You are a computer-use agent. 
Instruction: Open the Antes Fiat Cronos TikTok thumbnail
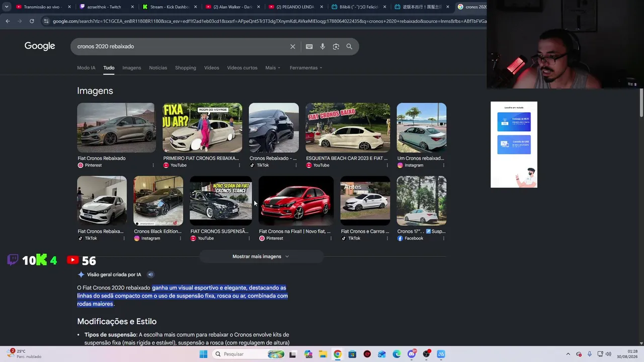365,201
